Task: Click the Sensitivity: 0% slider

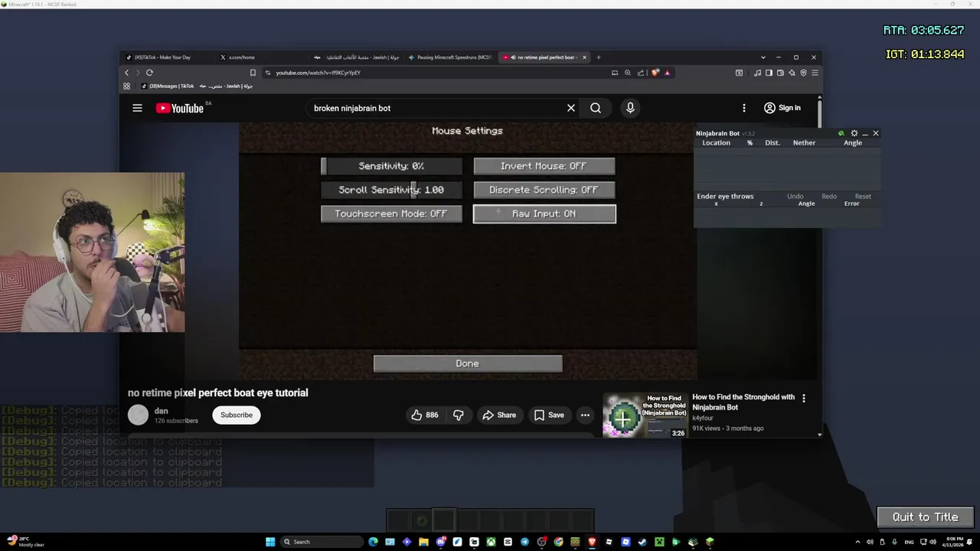Action: (391, 166)
